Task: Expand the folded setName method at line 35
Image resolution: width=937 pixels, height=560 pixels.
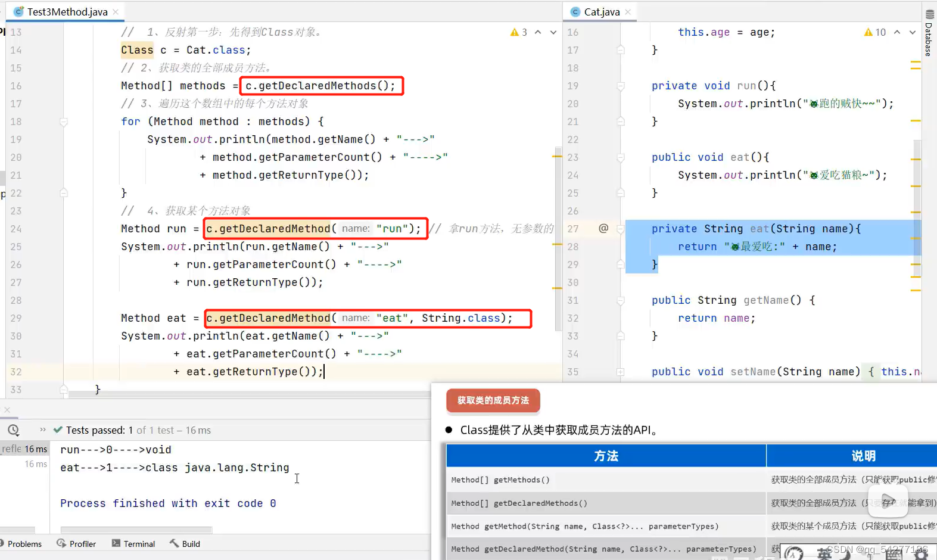Action: [621, 372]
